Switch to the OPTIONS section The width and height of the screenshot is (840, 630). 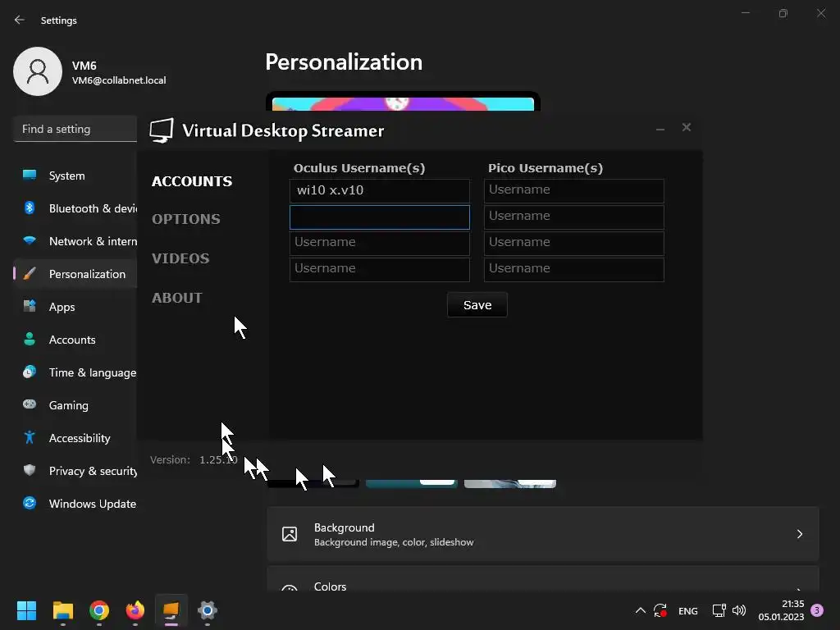click(186, 218)
